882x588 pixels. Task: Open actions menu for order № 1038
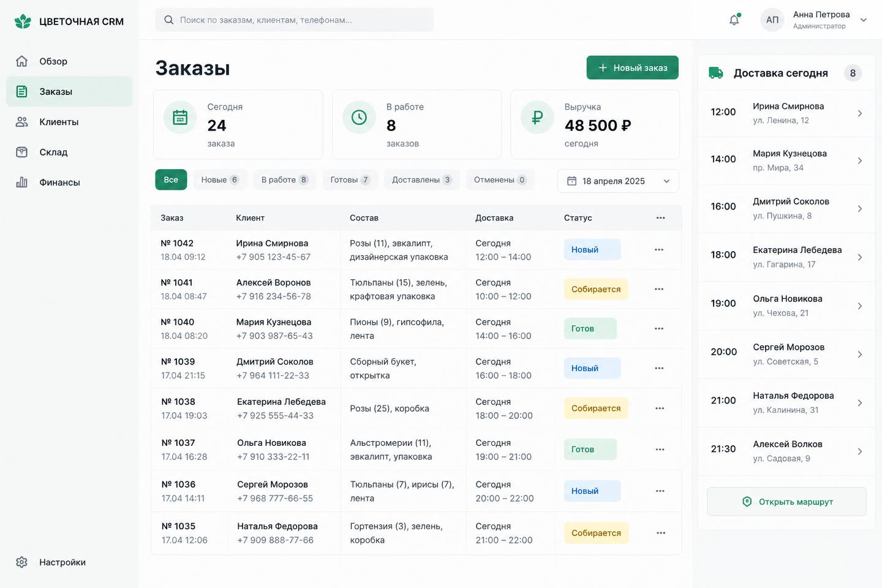tap(660, 408)
